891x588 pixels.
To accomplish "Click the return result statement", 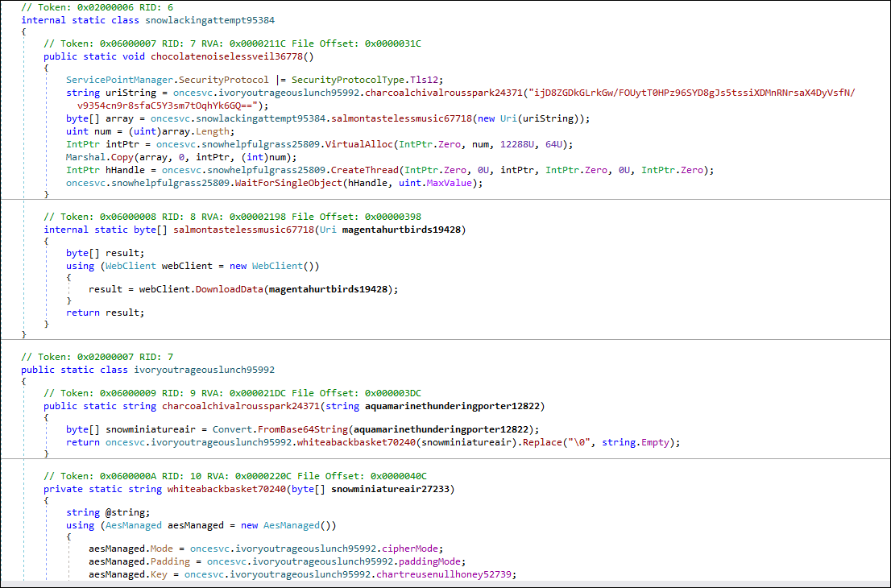I will click(105, 313).
